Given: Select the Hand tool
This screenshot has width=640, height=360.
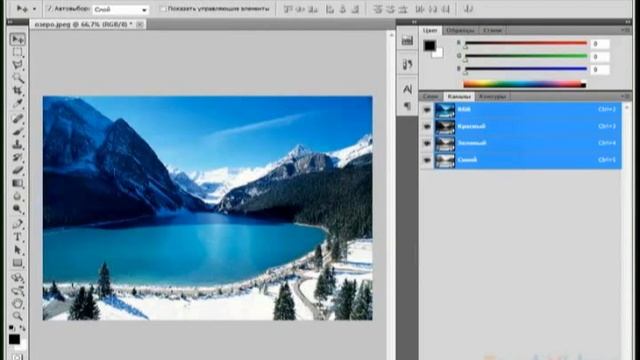Looking at the screenshot, I should pyautogui.click(x=18, y=304).
